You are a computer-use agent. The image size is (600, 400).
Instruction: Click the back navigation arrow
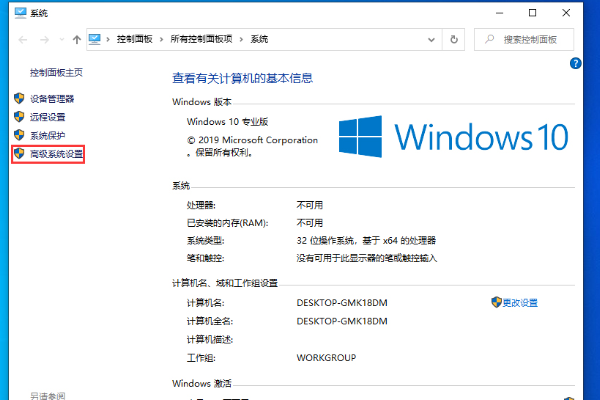[23, 39]
